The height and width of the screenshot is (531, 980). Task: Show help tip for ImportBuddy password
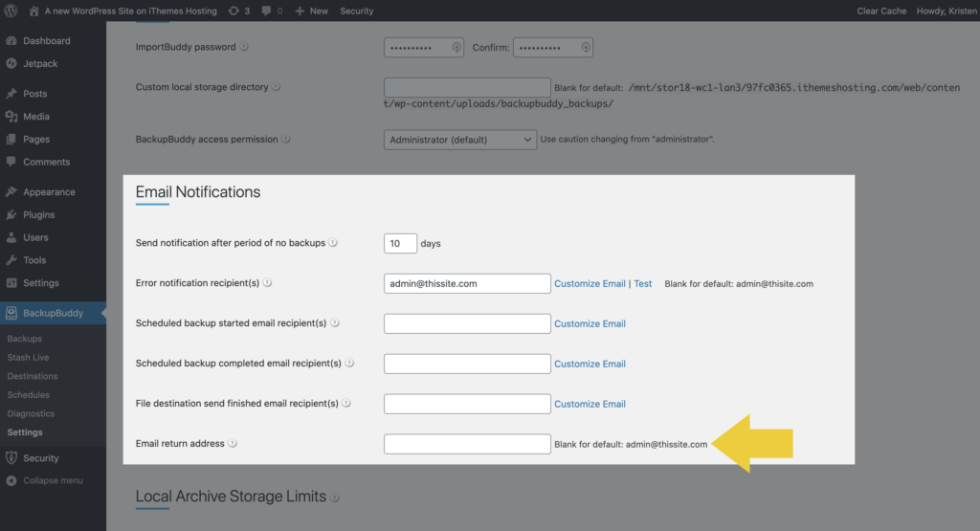point(244,47)
